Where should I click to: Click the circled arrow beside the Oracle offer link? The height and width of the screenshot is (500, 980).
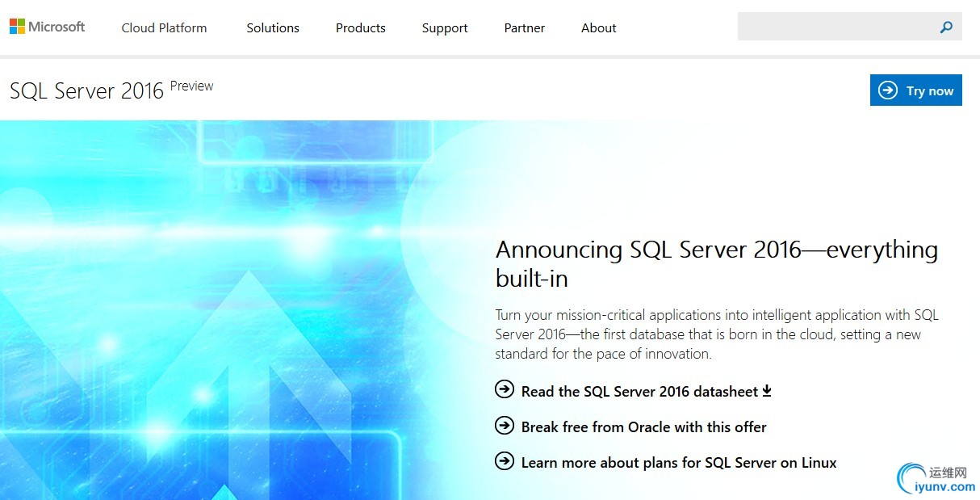(505, 425)
